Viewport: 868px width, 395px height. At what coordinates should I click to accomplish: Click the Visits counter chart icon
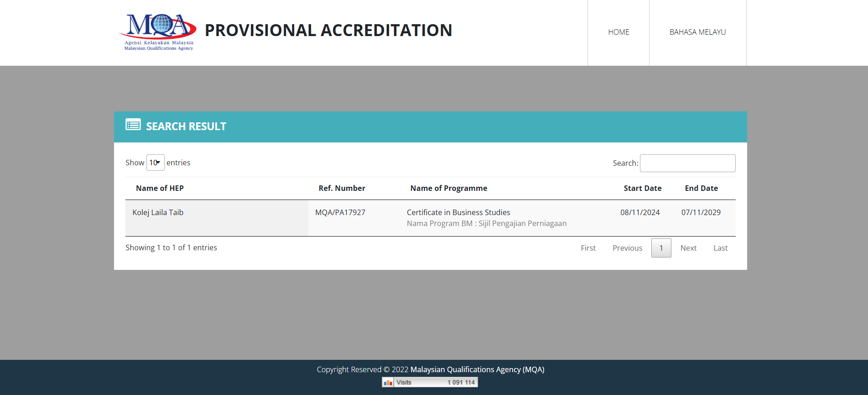click(x=388, y=383)
